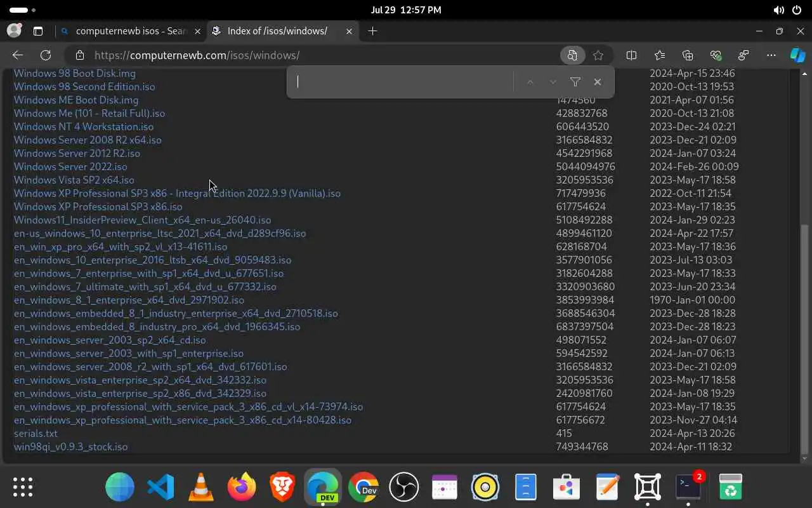Add this page to favorites star
812x508 pixels.
tap(598, 55)
